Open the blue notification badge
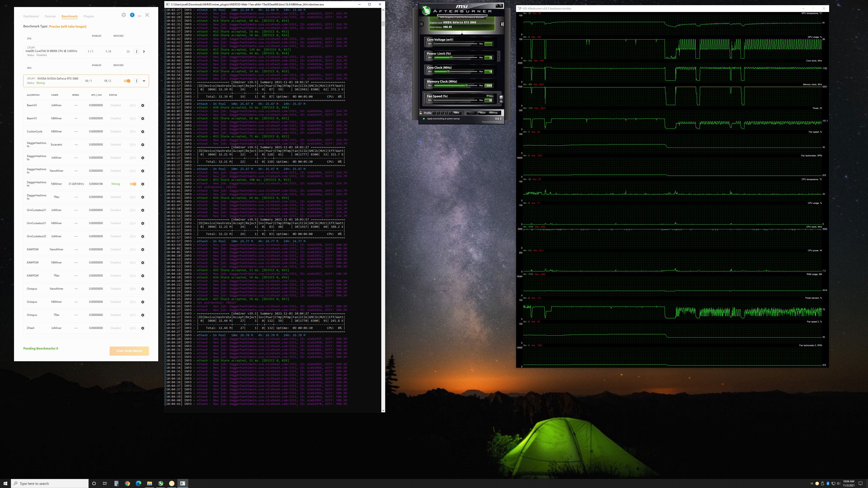Image resolution: width=868 pixels, height=488 pixels. (x=132, y=15)
